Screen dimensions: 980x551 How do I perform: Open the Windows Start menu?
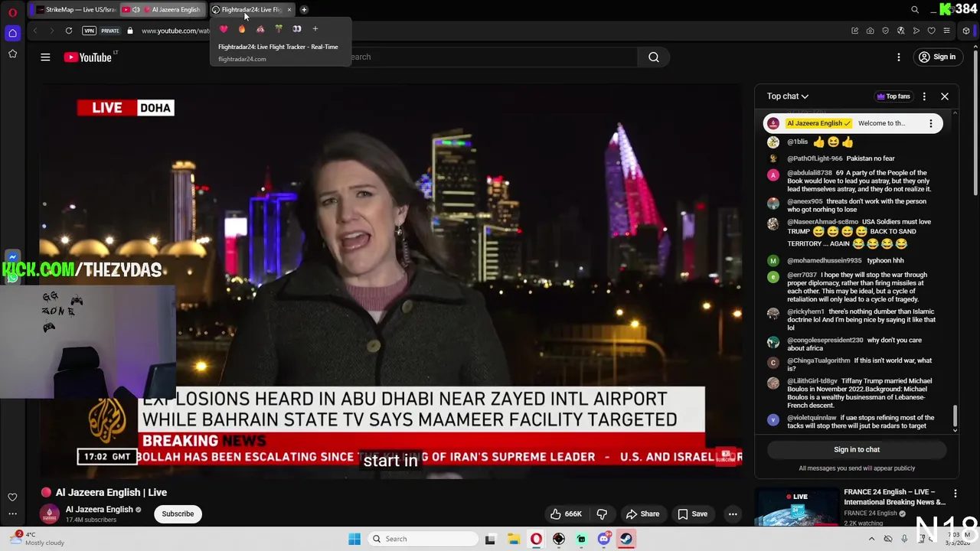(354, 539)
